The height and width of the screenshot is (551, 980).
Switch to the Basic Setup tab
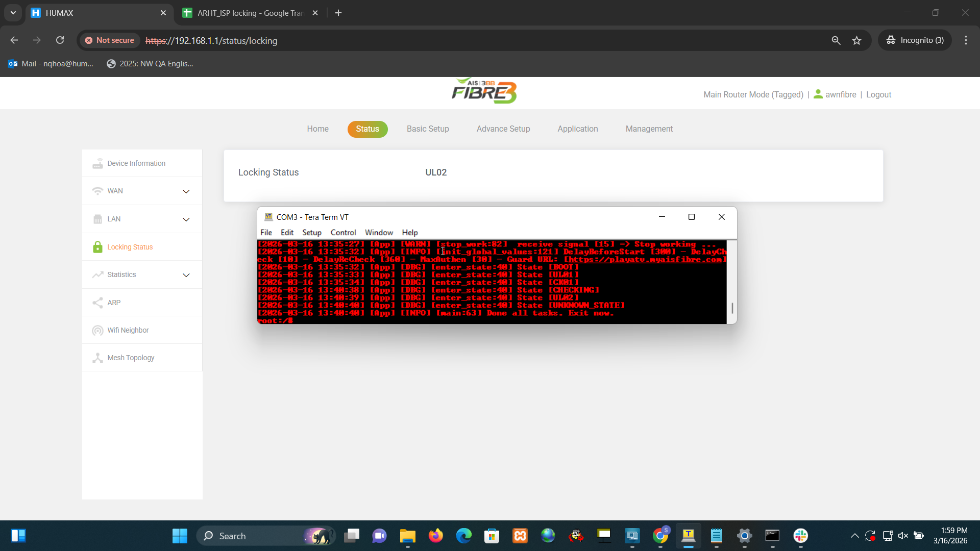pyautogui.click(x=427, y=129)
